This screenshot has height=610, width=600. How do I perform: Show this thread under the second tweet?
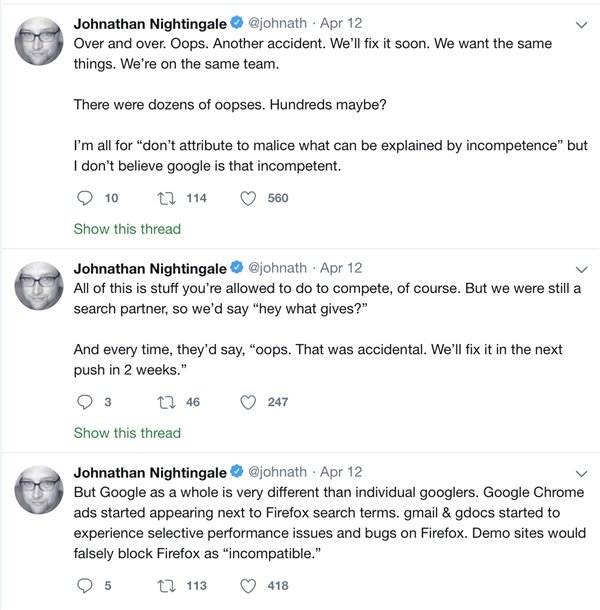127,433
